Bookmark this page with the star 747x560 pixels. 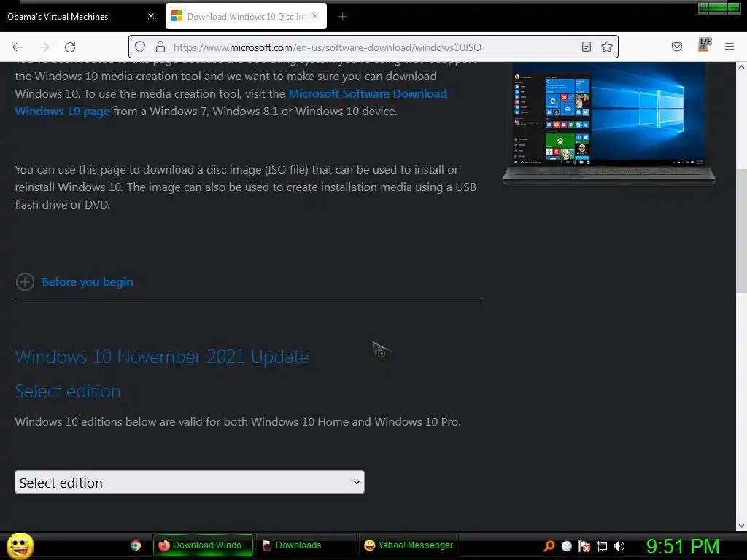[606, 47]
